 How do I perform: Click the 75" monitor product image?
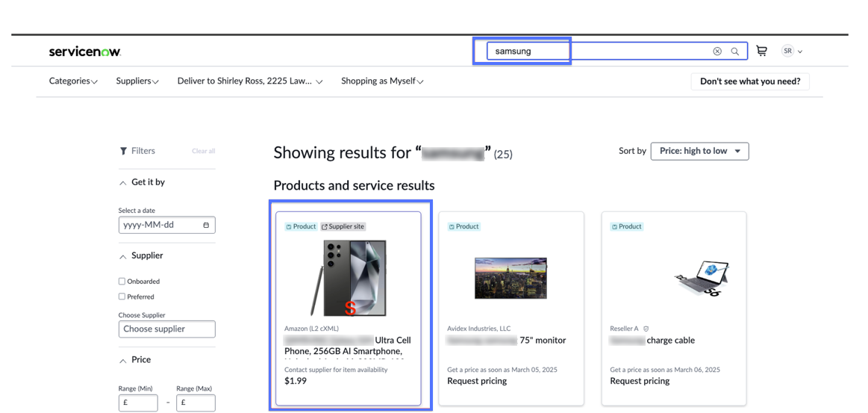[x=511, y=278]
